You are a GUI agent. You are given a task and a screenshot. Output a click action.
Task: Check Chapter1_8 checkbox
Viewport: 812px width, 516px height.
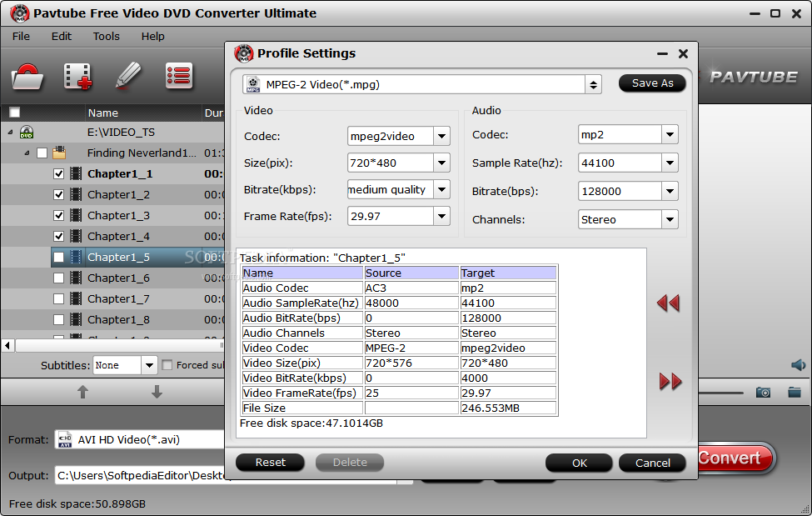58,319
